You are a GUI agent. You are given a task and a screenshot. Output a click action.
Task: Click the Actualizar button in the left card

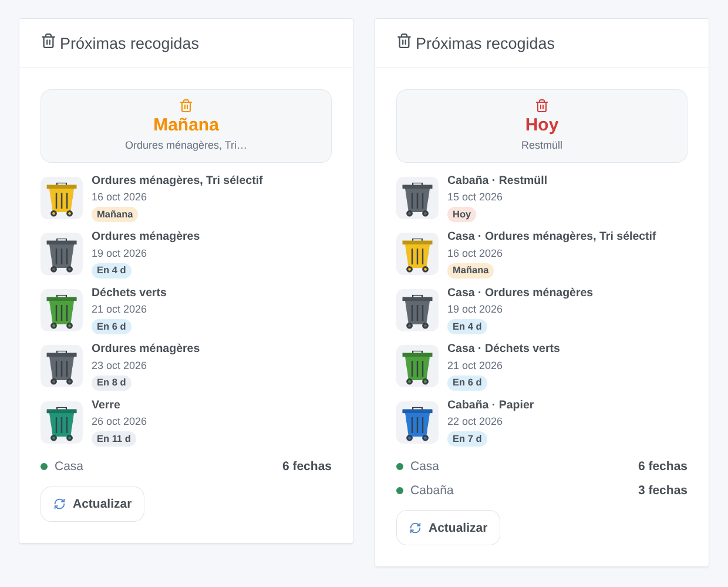[x=92, y=504]
